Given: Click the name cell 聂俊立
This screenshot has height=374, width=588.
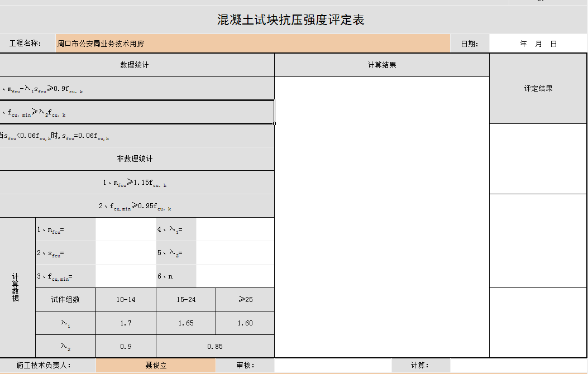Looking at the screenshot, I should 155,366.
